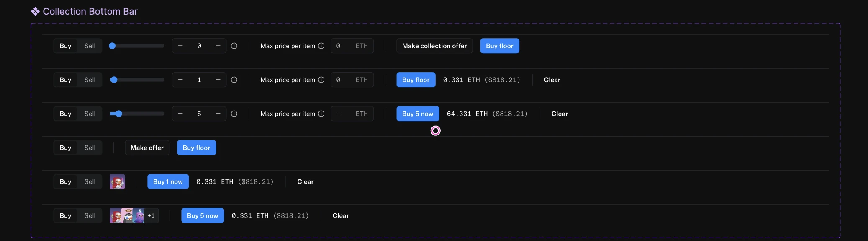The image size is (868, 241).
Task: Click the slider handle in quantity 1 row
Action: pos(114,80)
